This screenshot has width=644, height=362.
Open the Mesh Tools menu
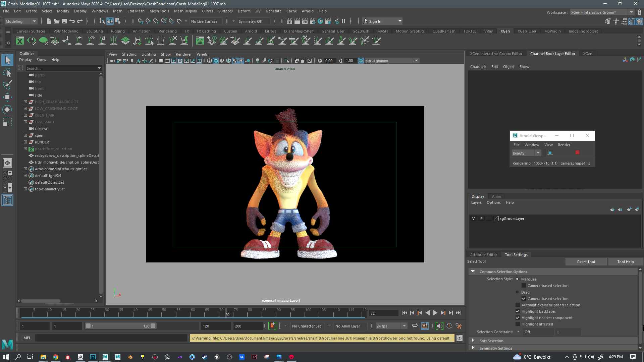159,11
